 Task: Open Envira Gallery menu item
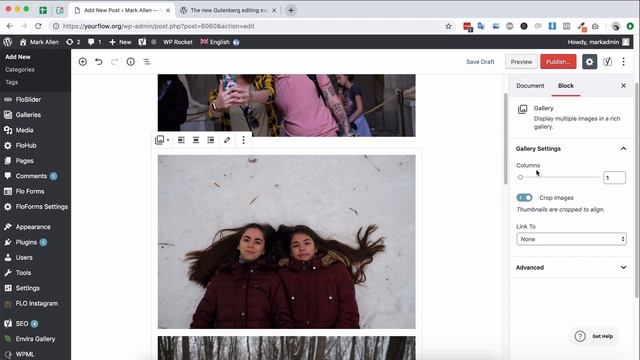point(35,339)
